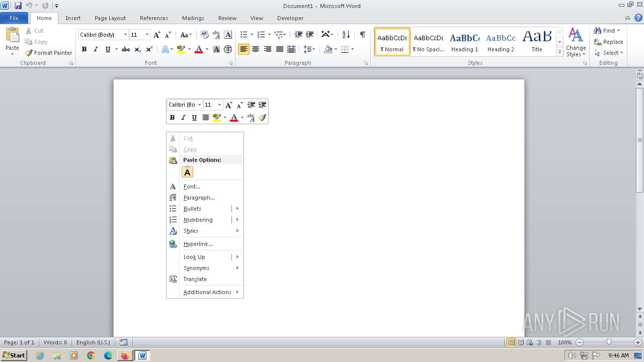Viewport: 644px width, 362px height.
Task: Click the Change Styles button
Action: (x=576, y=43)
